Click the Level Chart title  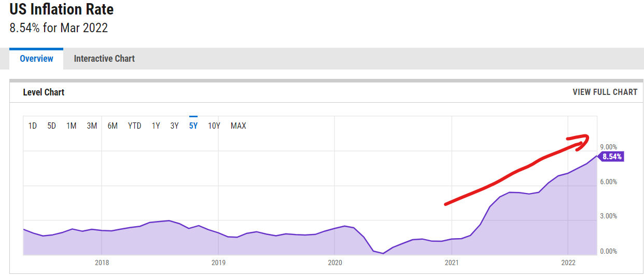[x=44, y=92]
